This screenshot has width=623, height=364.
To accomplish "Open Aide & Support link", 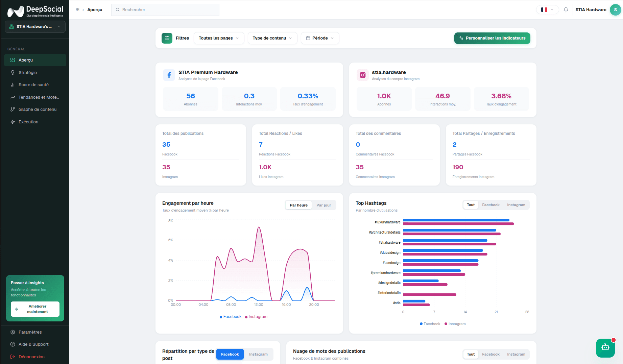I will 35,344.
